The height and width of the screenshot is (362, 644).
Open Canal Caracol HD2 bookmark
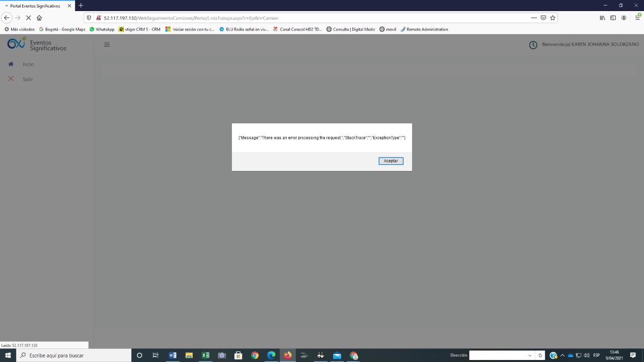(x=297, y=29)
